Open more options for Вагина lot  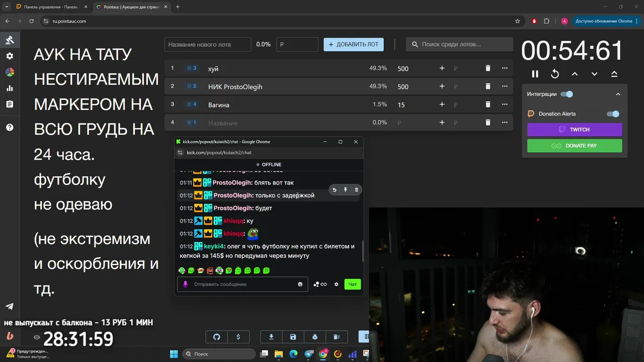505,105
